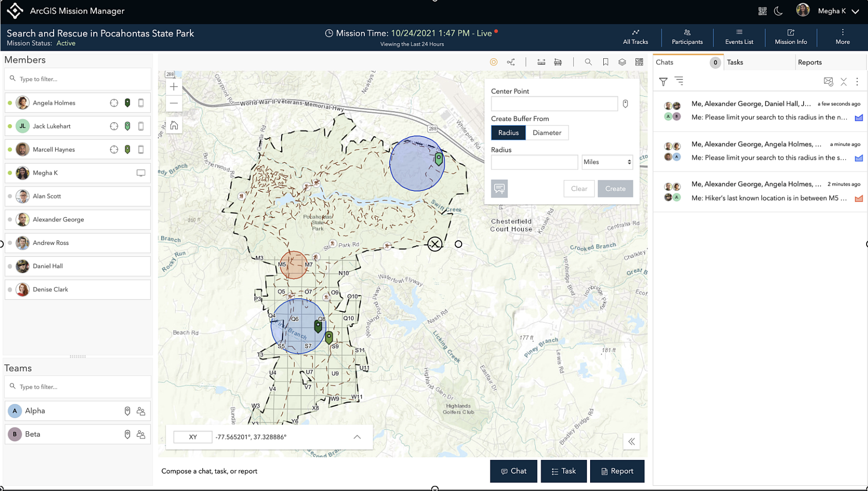Zoom to Angela Holmes using crosshair icon
Image resolution: width=868 pixels, height=491 pixels.
[114, 103]
